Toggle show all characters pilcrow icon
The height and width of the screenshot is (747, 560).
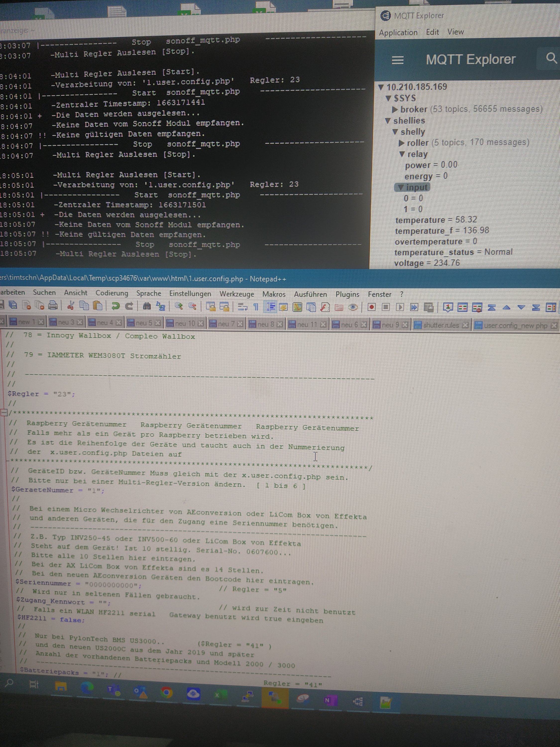256,307
